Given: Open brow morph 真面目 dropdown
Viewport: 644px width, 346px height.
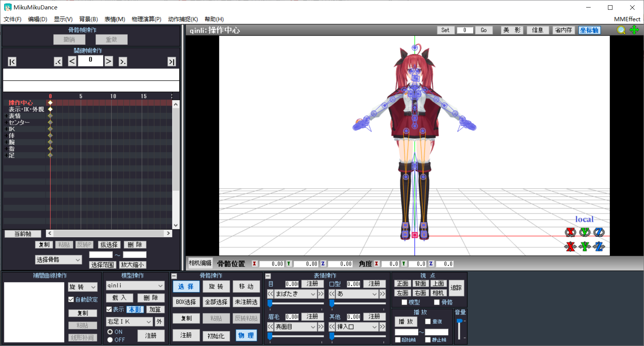Looking at the screenshot, I should [296, 327].
